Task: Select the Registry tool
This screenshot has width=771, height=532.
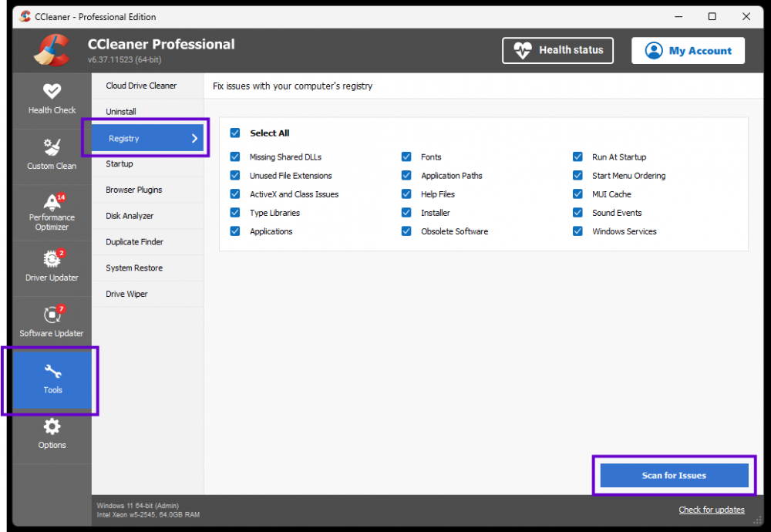Action: [147, 138]
